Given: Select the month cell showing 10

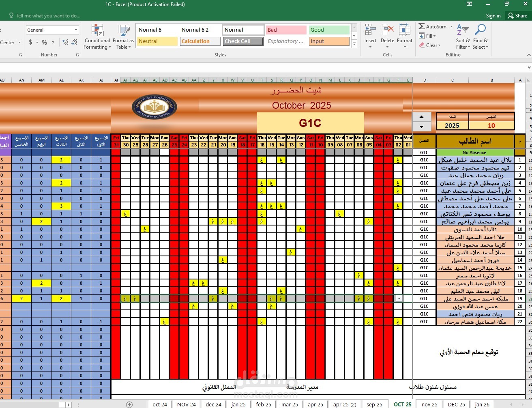Looking at the screenshot, I should (491, 126).
